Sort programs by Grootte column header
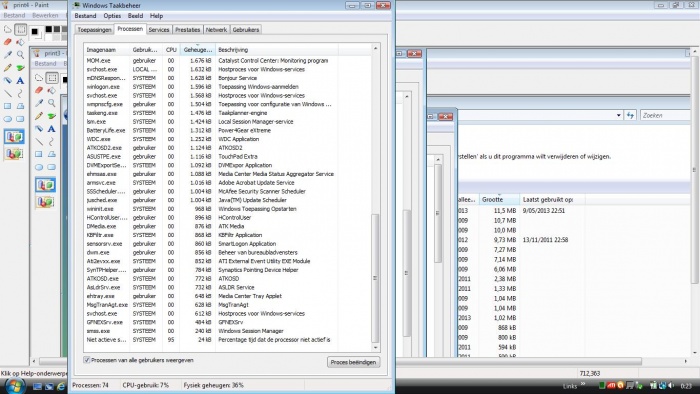The image size is (700, 394). (x=499, y=199)
